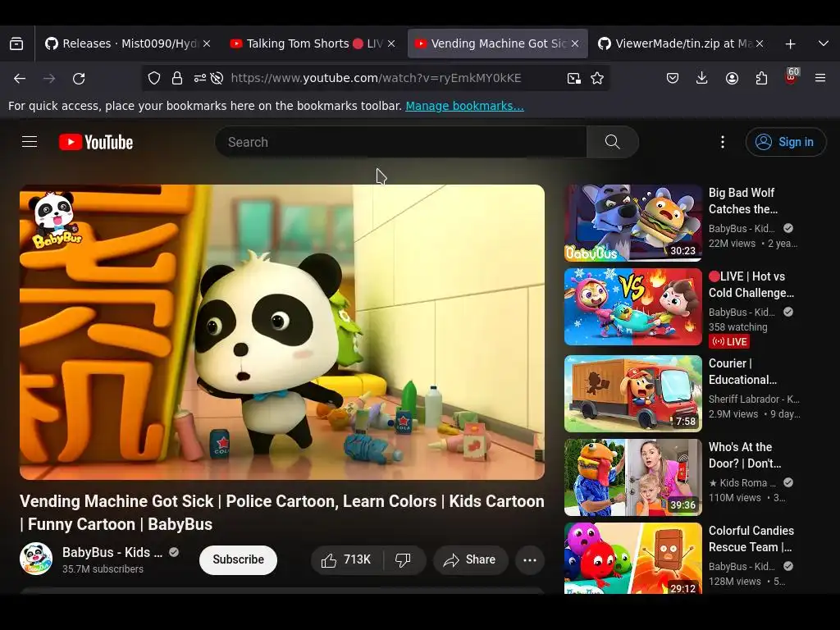Click the red LIVE badge

(729, 342)
